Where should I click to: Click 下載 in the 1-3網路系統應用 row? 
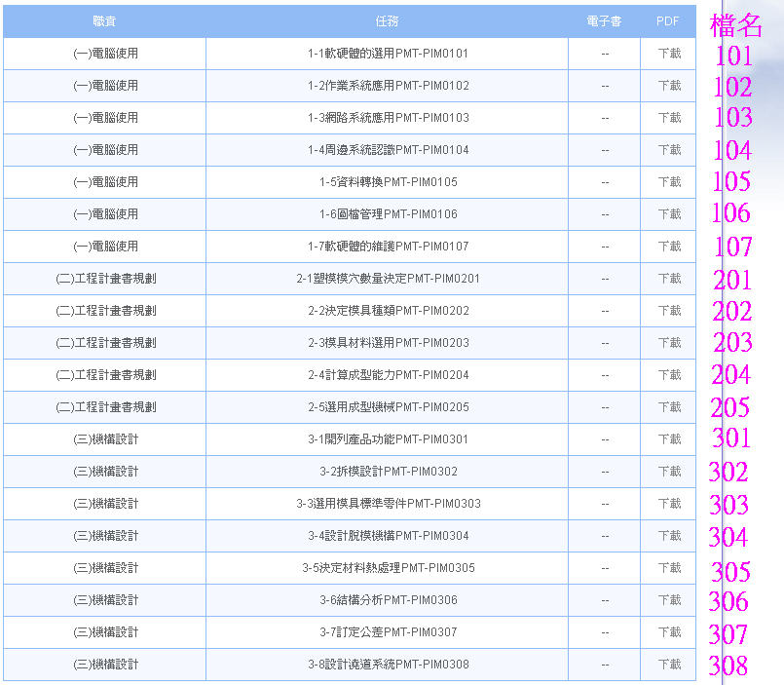[x=669, y=118]
